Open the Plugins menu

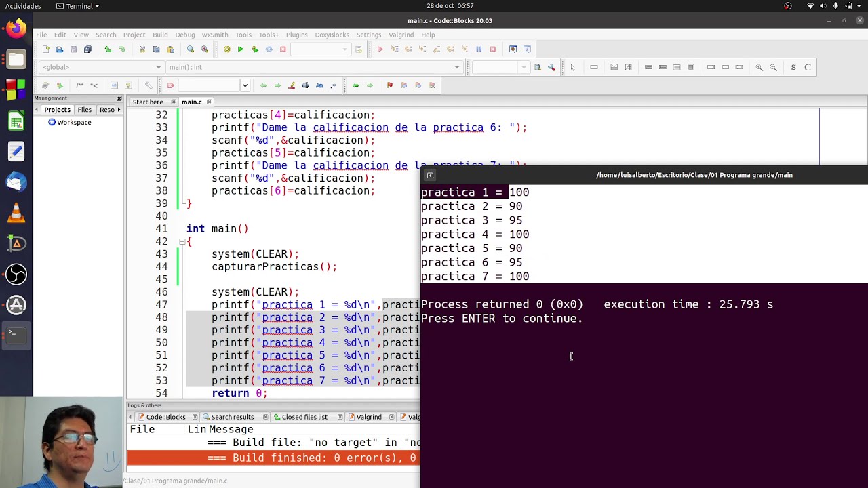(x=296, y=35)
